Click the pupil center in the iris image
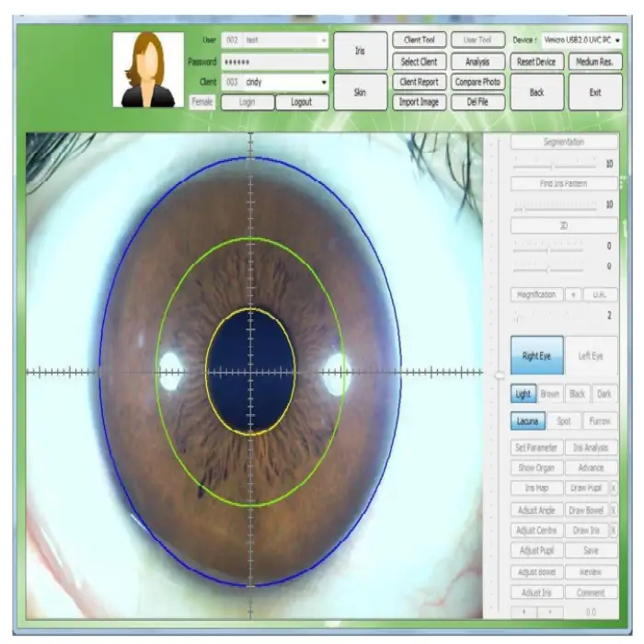 pyautogui.click(x=250, y=372)
